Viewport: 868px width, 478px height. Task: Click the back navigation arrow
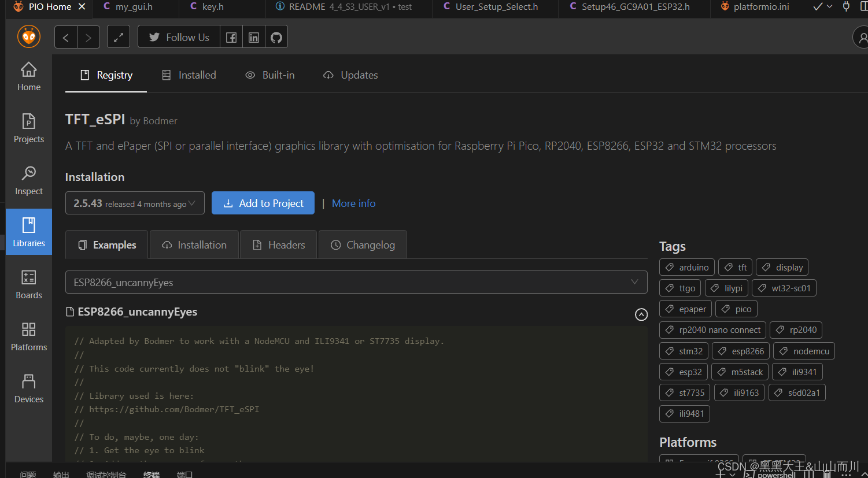click(65, 36)
